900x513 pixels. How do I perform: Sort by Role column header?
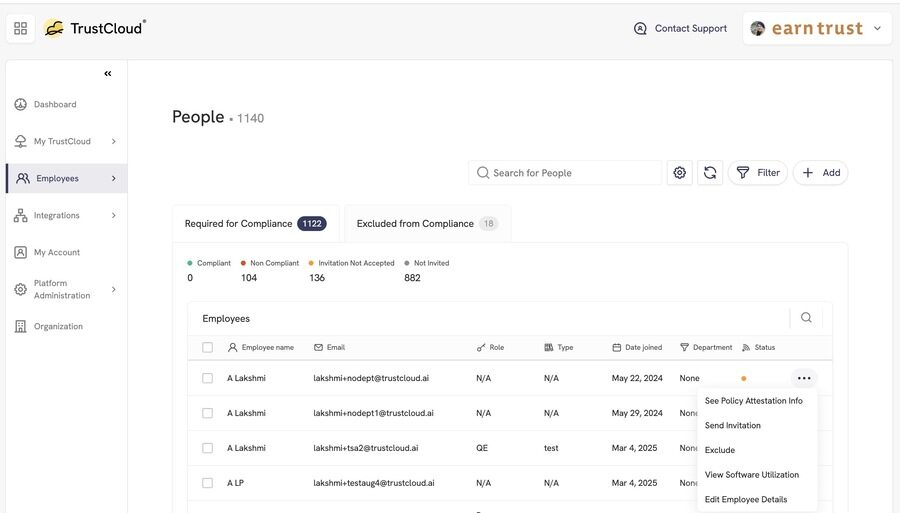point(490,347)
